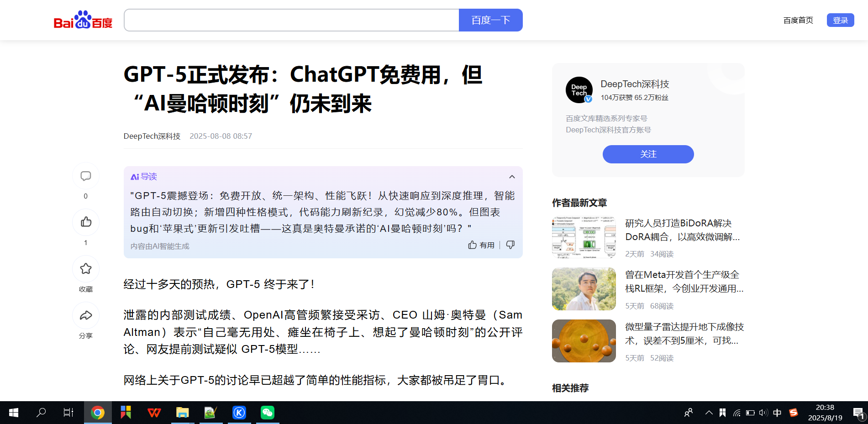Click the 作者最新文章 heading
This screenshot has width=868, height=424.
pyautogui.click(x=579, y=203)
